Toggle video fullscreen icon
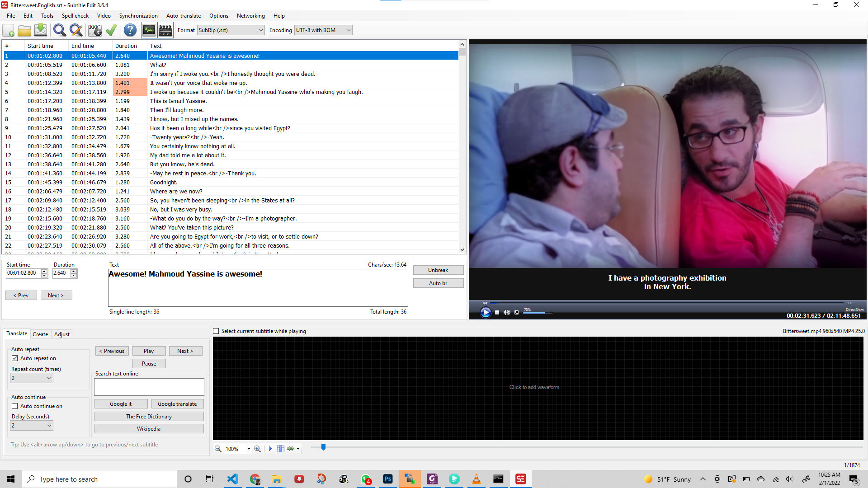 click(517, 312)
